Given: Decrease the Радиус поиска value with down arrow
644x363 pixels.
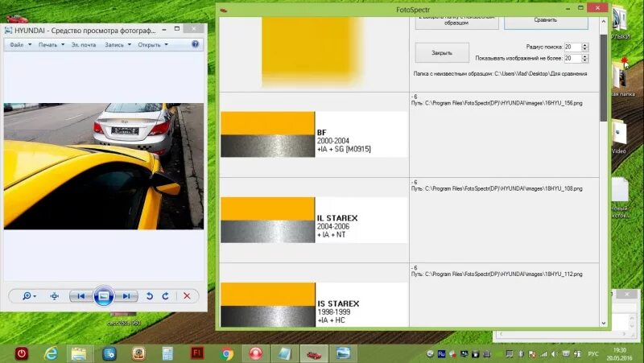Looking at the screenshot, I should pos(585,50).
